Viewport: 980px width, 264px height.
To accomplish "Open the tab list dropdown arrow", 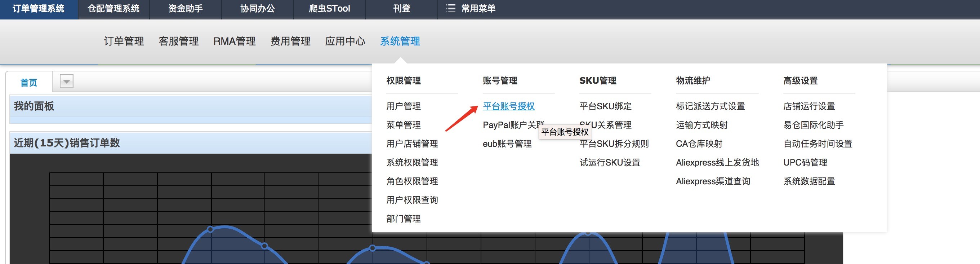I will click(x=67, y=82).
